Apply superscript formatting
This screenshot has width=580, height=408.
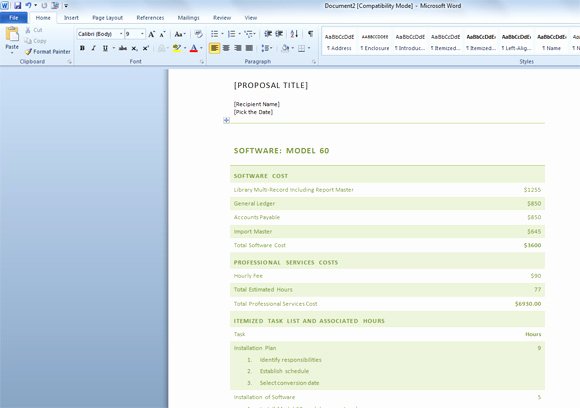coord(146,48)
